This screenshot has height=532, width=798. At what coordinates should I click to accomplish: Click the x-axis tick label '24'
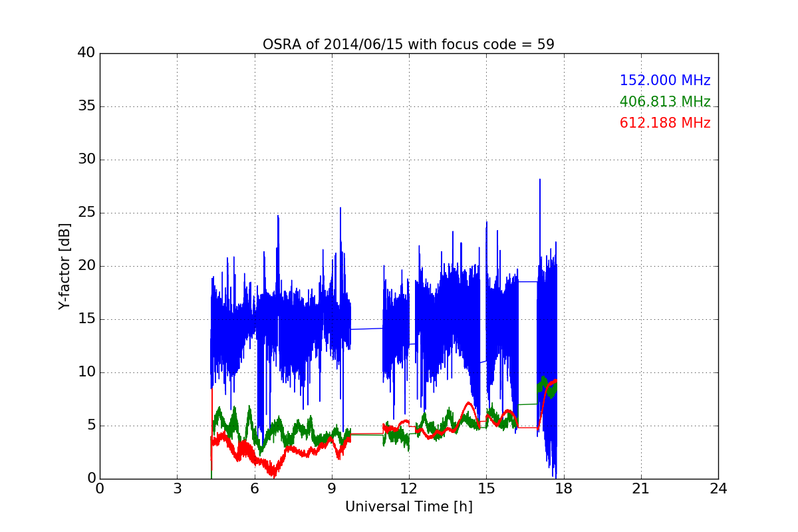[718, 488]
